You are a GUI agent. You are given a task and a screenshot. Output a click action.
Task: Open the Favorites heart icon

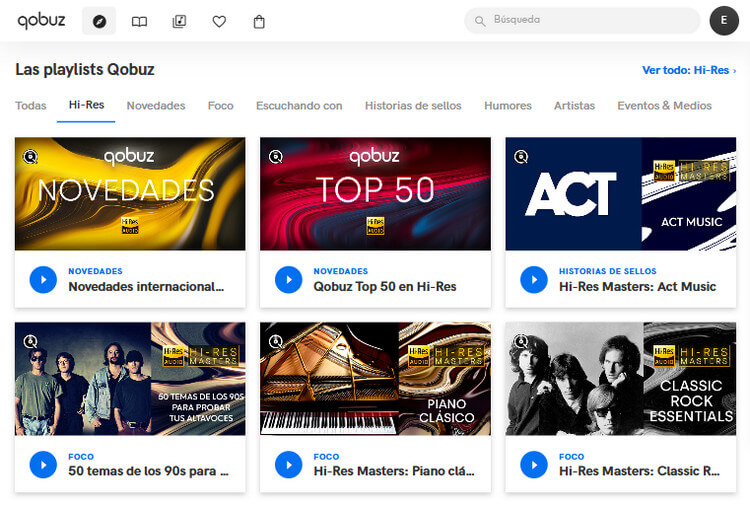(x=219, y=22)
